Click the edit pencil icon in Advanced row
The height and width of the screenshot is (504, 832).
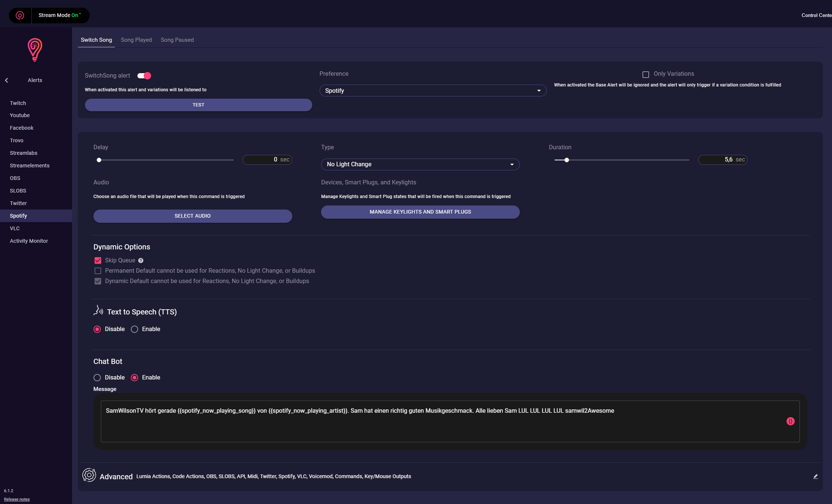(815, 476)
